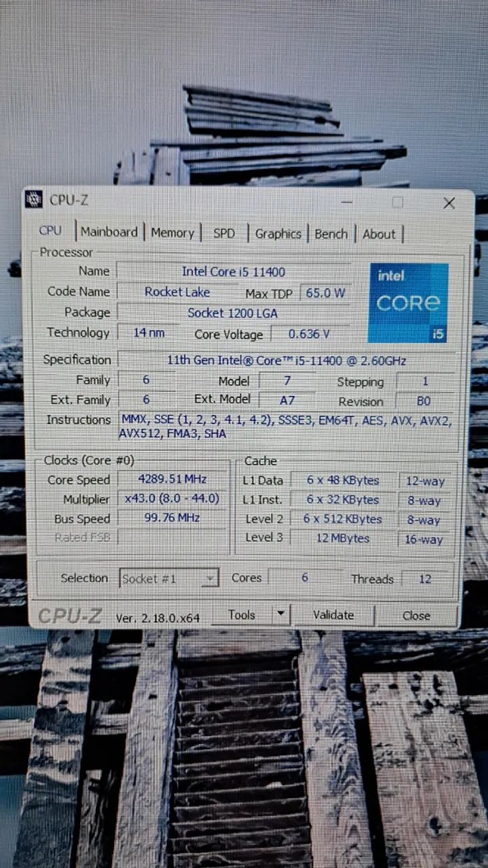Open the Mainboard tab
This screenshot has width=488, height=868.
pos(109,232)
